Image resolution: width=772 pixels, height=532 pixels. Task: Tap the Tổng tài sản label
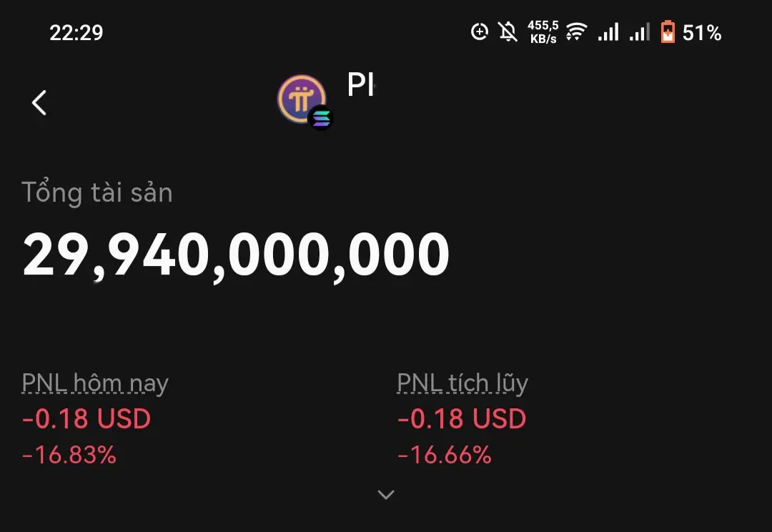(x=97, y=193)
